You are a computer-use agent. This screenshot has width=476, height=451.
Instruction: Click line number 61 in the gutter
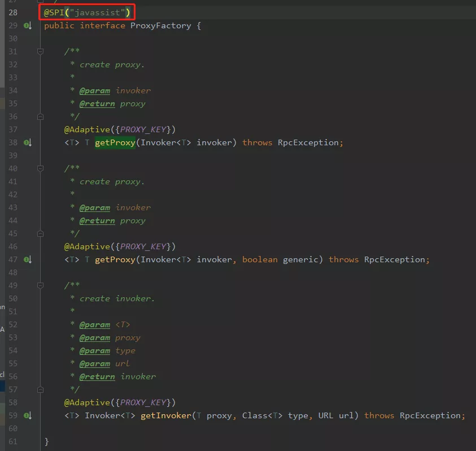tap(13, 441)
